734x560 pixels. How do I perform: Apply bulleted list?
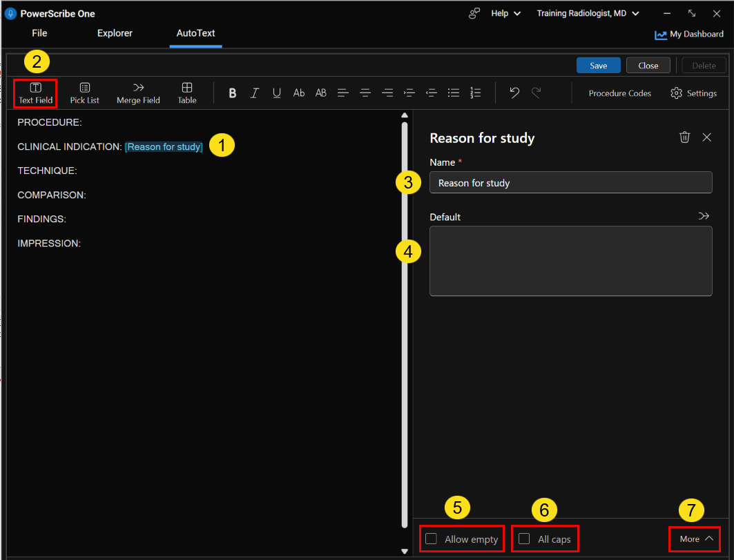point(453,93)
